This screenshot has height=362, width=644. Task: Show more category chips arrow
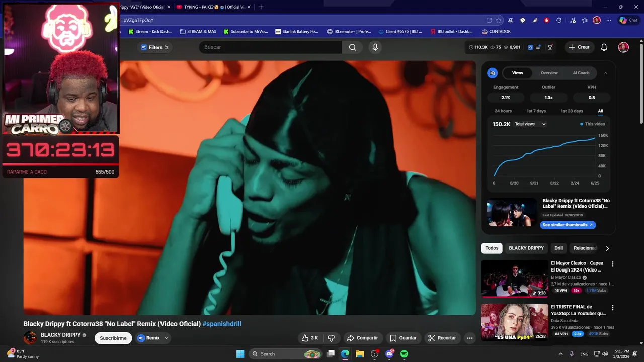pos(607,248)
